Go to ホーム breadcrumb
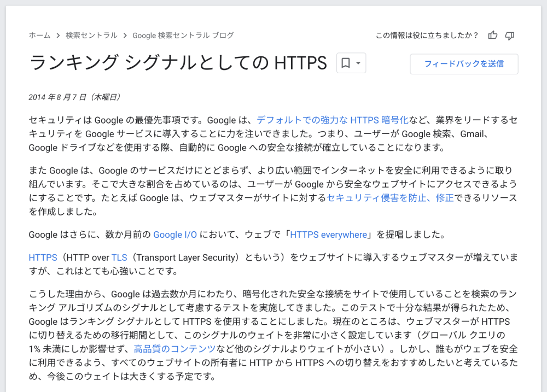The height and width of the screenshot is (392, 547). 39,35
